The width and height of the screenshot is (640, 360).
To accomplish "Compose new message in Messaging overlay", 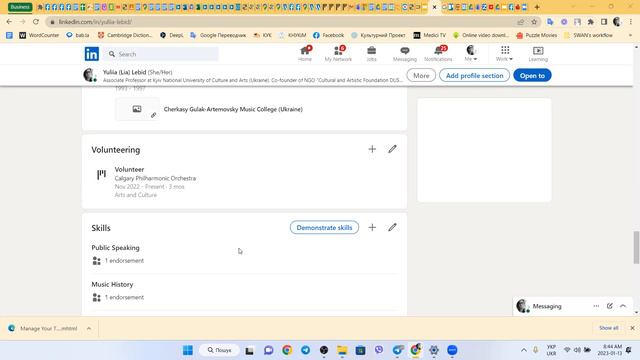I will 609,306.
